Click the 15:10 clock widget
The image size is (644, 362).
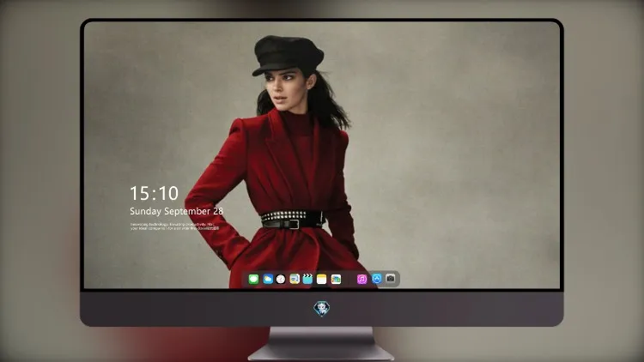[154, 193]
